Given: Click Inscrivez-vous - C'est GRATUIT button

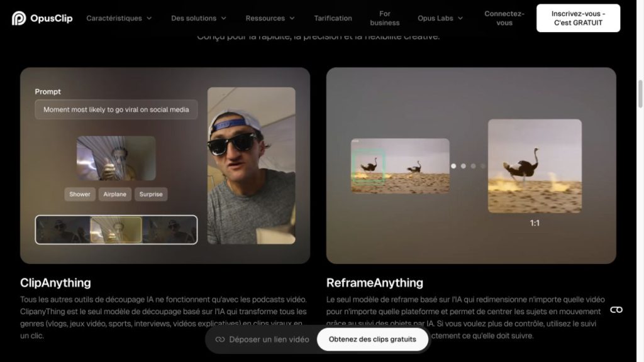Looking at the screenshot, I should click(x=578, y=18).
